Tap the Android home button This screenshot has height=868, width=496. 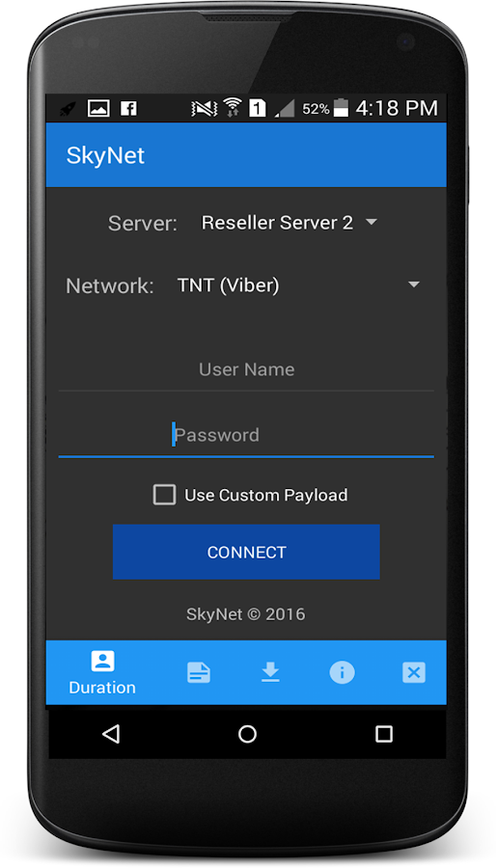click(247, 734)
